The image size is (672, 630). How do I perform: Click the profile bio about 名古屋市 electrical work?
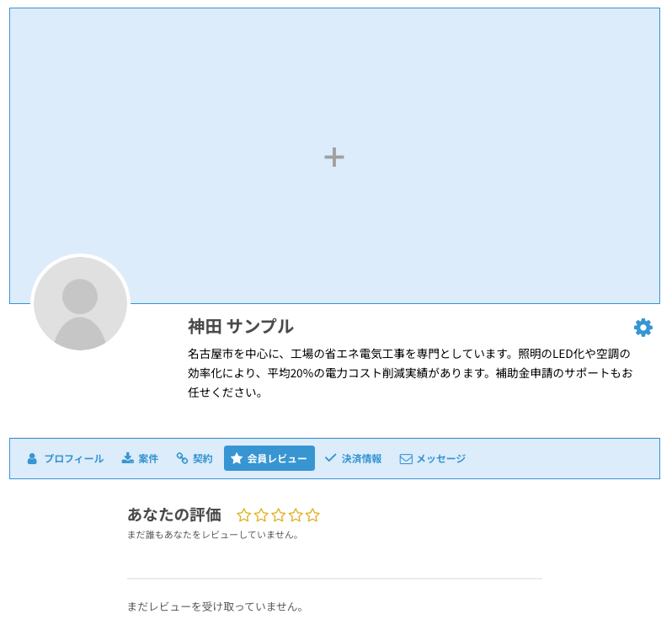[x=409, y=372]
